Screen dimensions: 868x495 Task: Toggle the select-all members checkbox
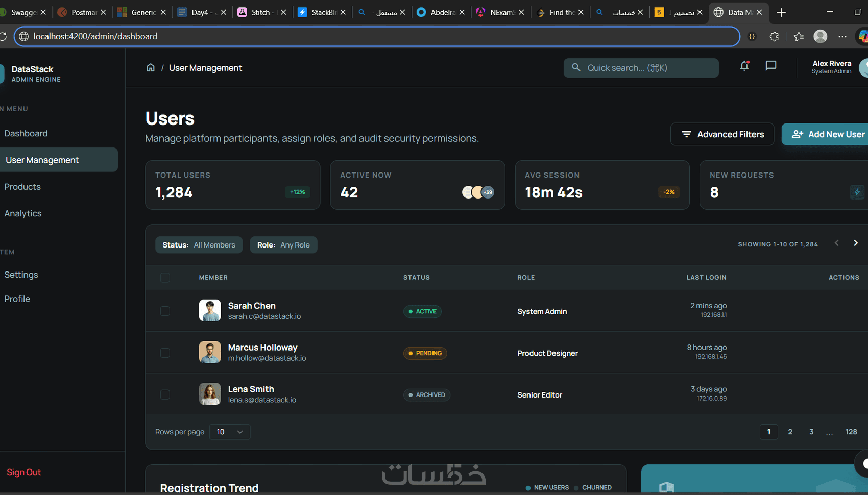point(165,278)
